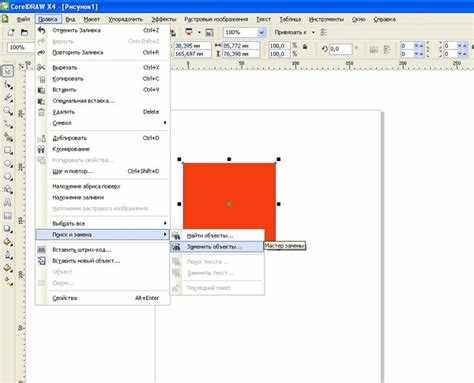Click the red square on the canvas

pos(229,202)
